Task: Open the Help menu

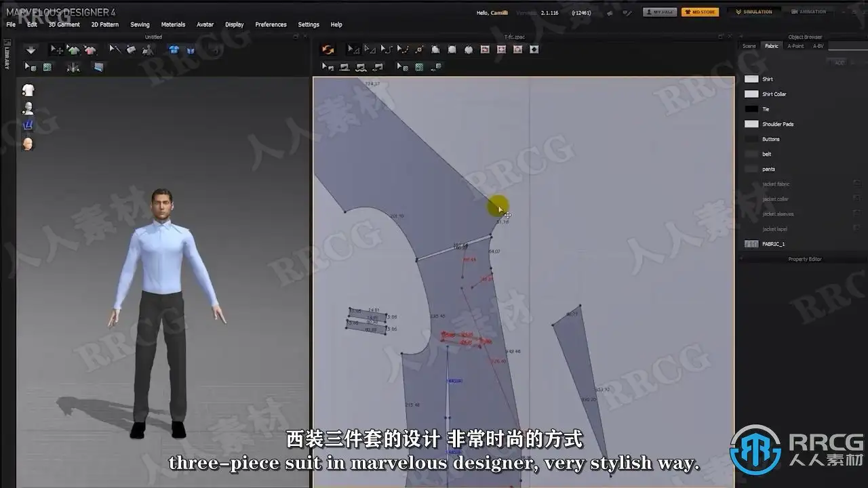Action: click(336, 24)
